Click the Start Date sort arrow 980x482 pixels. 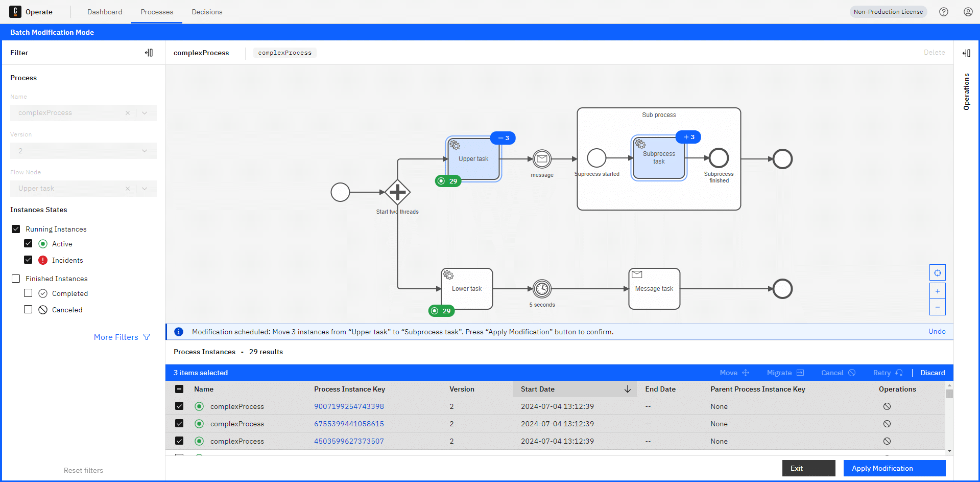[627, 389]
